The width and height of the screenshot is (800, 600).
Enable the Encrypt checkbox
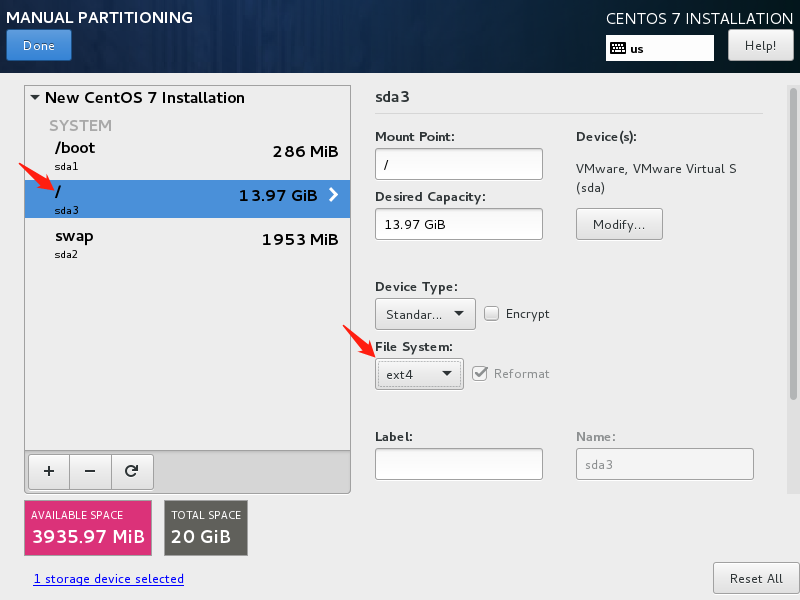pyautogui.click(x=491, y=313)
